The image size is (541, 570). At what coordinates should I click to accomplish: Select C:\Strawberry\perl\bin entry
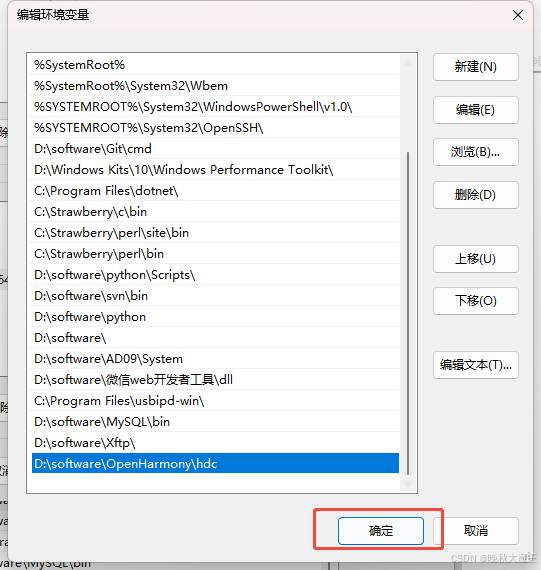click(x=214, y=254)
